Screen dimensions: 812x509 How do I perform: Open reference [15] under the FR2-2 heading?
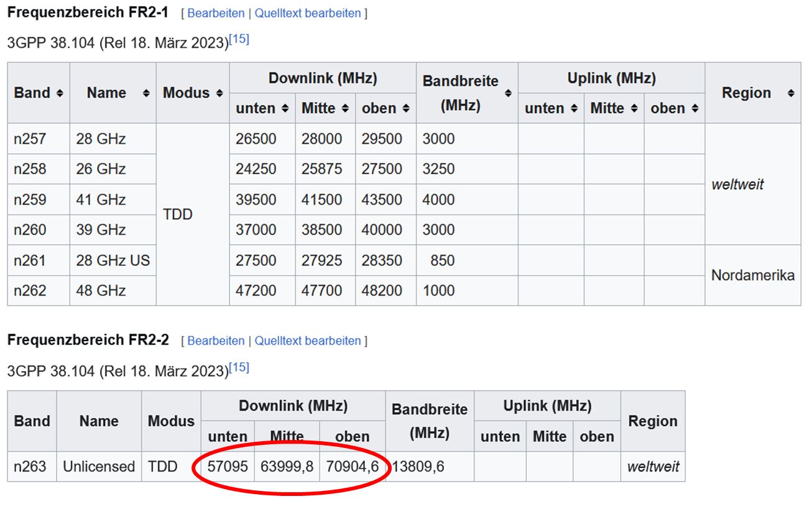[239, 368]
